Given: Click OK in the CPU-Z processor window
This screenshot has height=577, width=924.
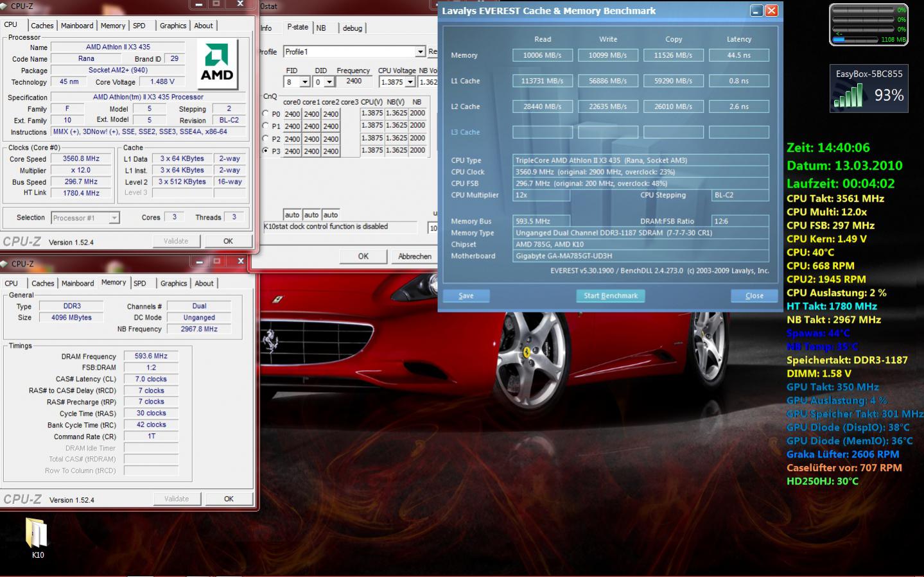Looking at the screenshot, I should [x=228, y=241].
